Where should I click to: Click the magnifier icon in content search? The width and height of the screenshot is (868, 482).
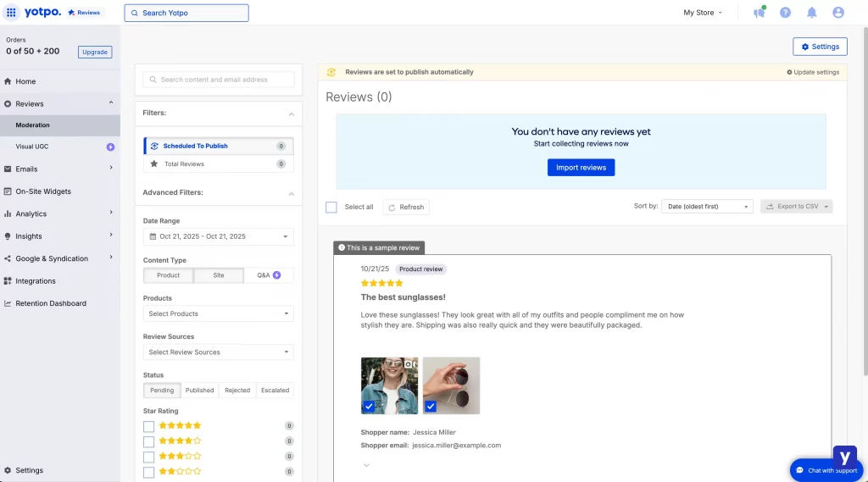[x=153, y=80]
